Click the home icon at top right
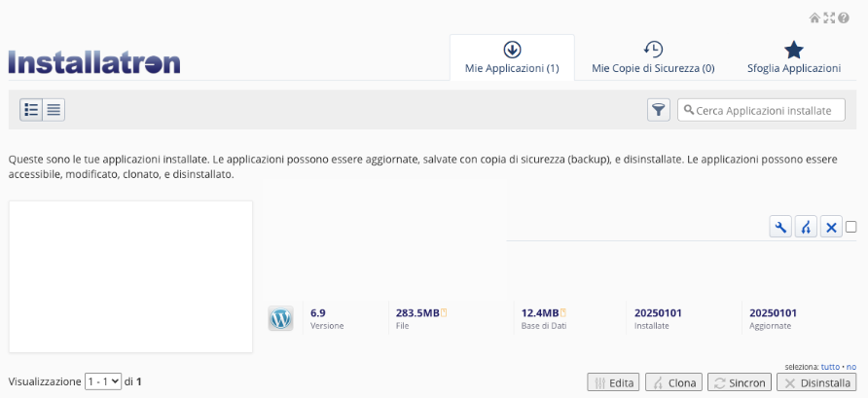This screenshot has width=868, height=398. coord(814,18)
